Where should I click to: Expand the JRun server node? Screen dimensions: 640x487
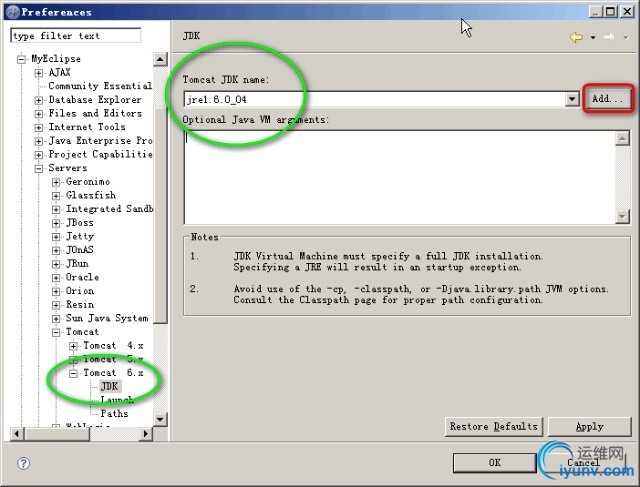[56, 265]
